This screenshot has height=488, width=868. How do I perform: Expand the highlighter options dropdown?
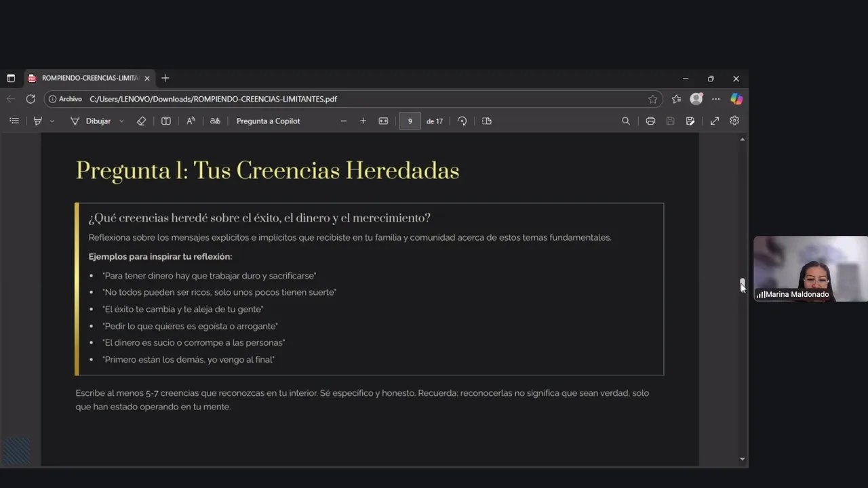52,121
